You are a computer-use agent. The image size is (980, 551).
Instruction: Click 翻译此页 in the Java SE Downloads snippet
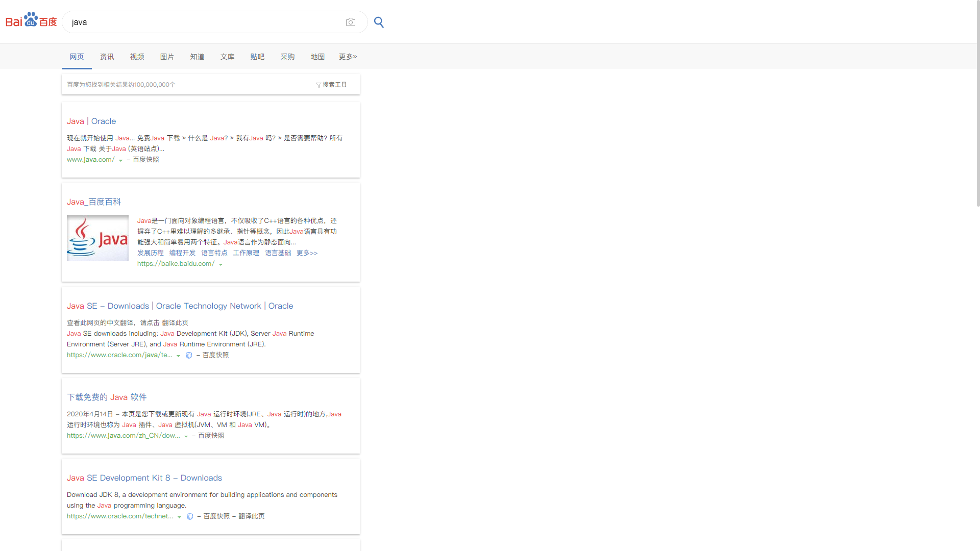coord(175,323)
